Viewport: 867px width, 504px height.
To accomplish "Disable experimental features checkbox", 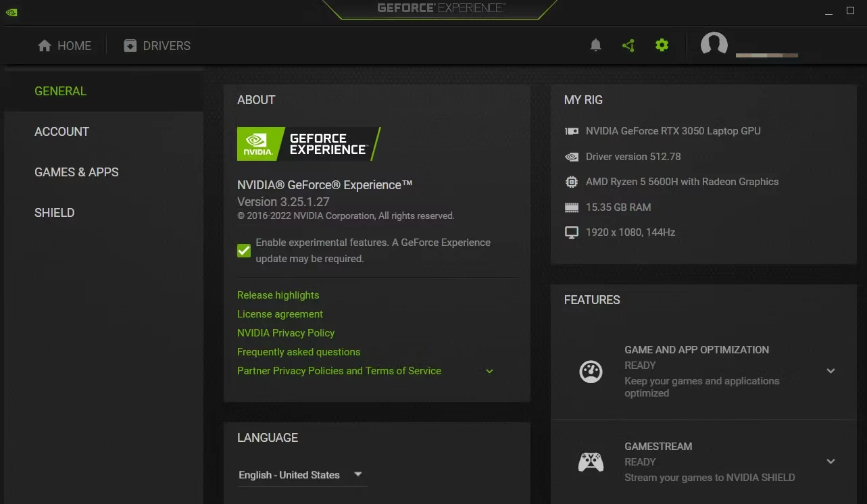I will tap(243, 250).
